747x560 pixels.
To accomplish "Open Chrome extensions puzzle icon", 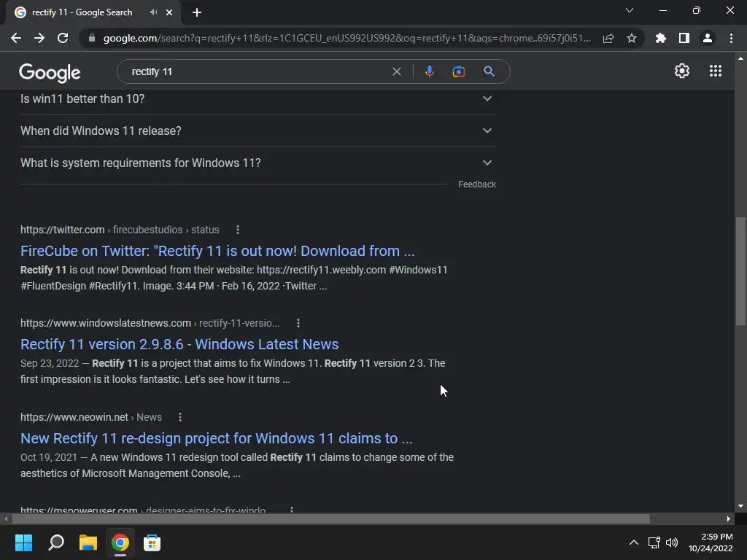I will tap(660, 38).
